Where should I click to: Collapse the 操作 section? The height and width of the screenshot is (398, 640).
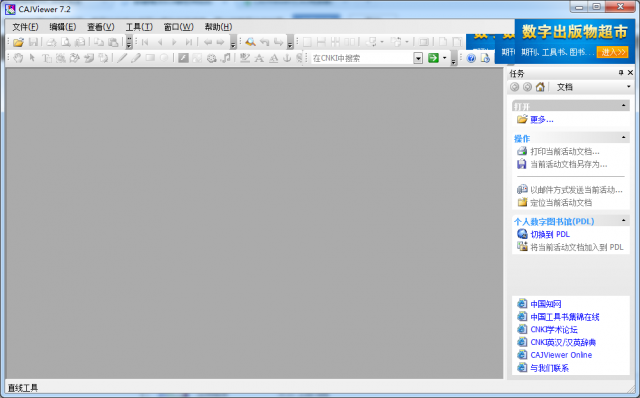point(624,138)
